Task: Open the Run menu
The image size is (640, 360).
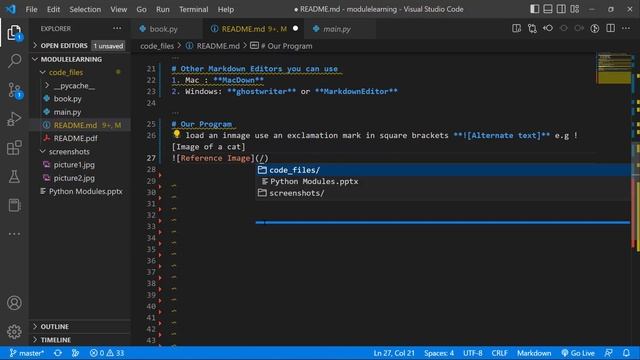Action: [162, 9]
